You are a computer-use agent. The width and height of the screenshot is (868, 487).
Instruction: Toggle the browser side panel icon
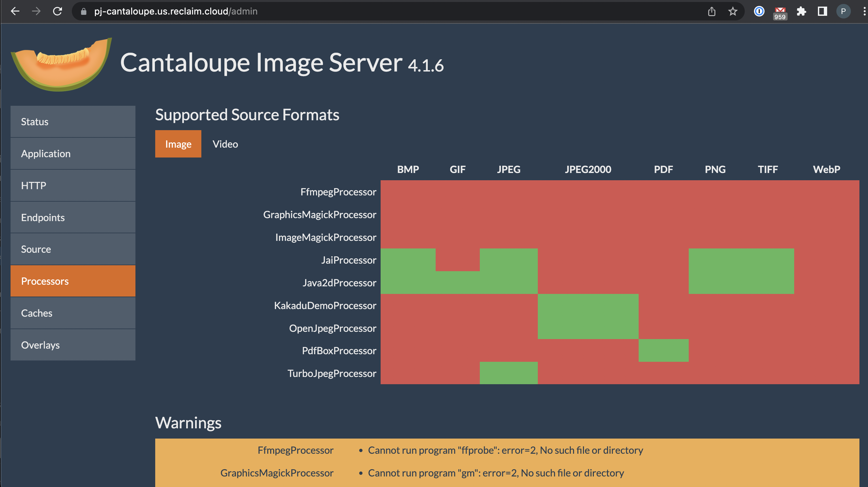tap(822, 11)
